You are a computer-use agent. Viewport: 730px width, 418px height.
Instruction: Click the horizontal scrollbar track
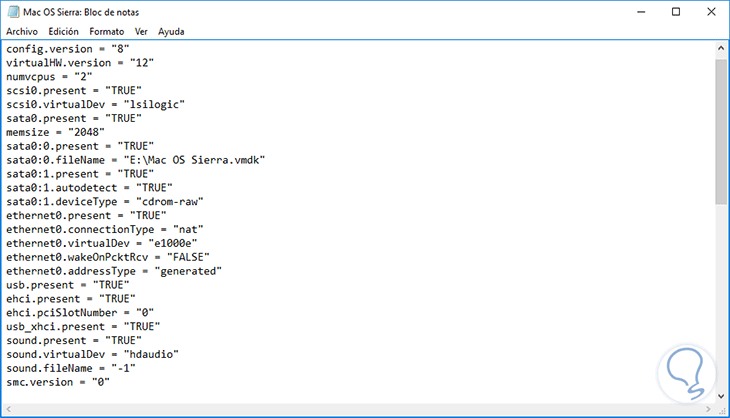(360, 407)
